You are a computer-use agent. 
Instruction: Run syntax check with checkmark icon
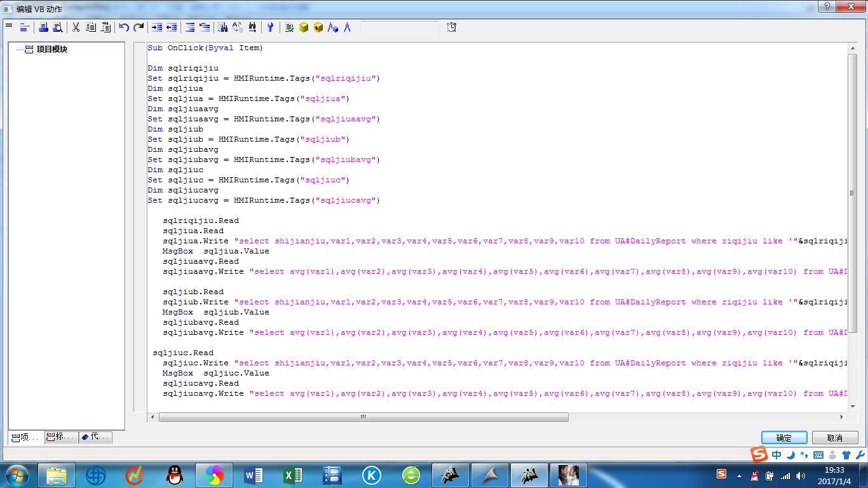pos(289,27)
